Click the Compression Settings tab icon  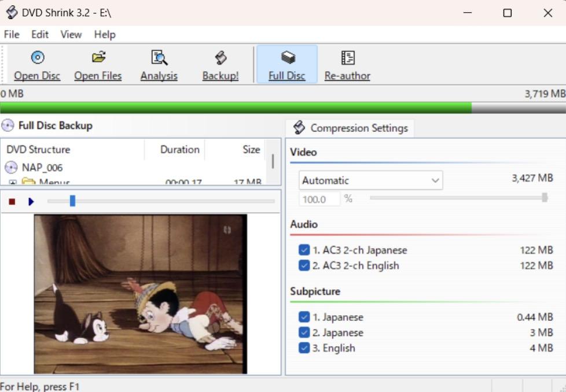tap(299, 128)
